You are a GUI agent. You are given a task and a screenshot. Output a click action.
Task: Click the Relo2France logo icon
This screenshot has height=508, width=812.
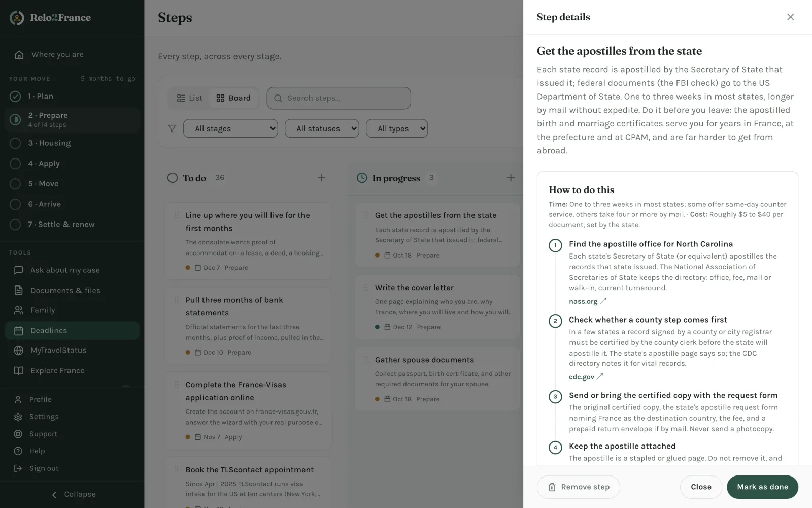pos(17,18)
